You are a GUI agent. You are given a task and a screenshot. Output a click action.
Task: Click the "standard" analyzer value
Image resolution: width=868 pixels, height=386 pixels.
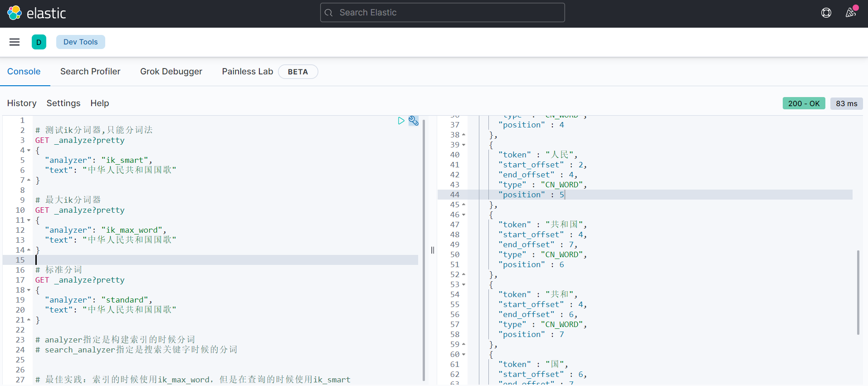(x=125, y=300)
